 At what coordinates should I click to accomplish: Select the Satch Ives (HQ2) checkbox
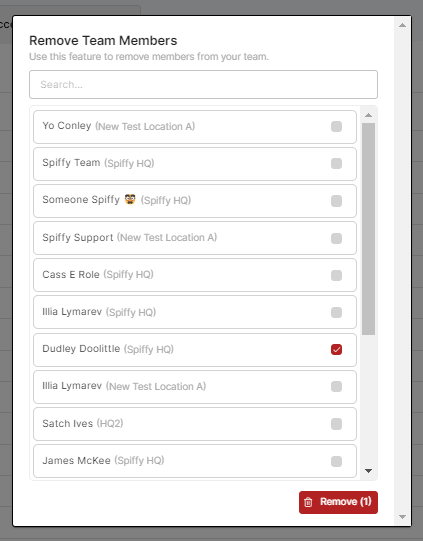[x=336, y=424]
